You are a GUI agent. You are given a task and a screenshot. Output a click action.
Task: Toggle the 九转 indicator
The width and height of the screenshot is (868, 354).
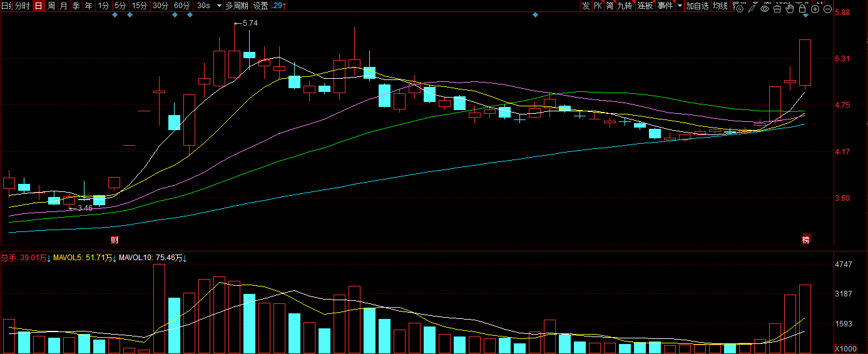[x=625, y=6]
